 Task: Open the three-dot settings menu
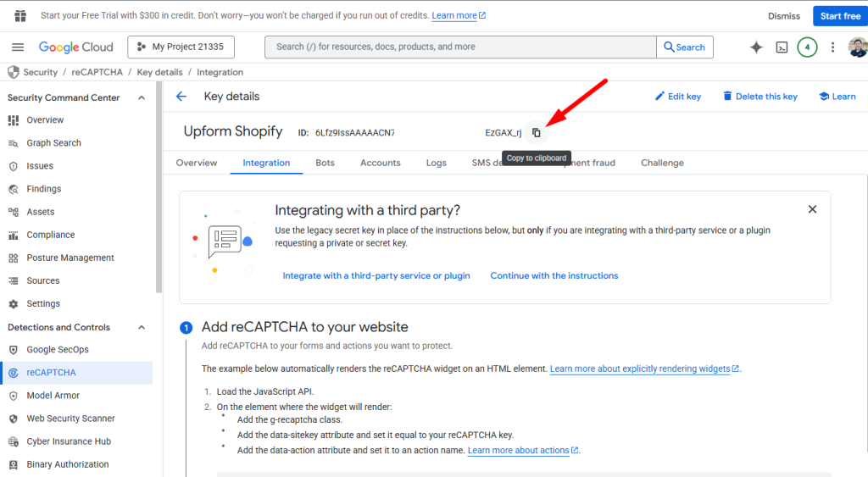832,47
